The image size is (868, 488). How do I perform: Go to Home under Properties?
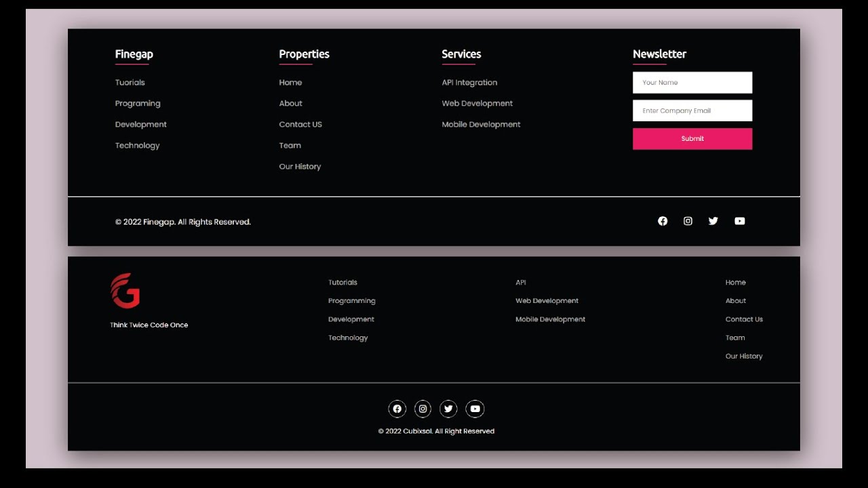click(290, 83)
